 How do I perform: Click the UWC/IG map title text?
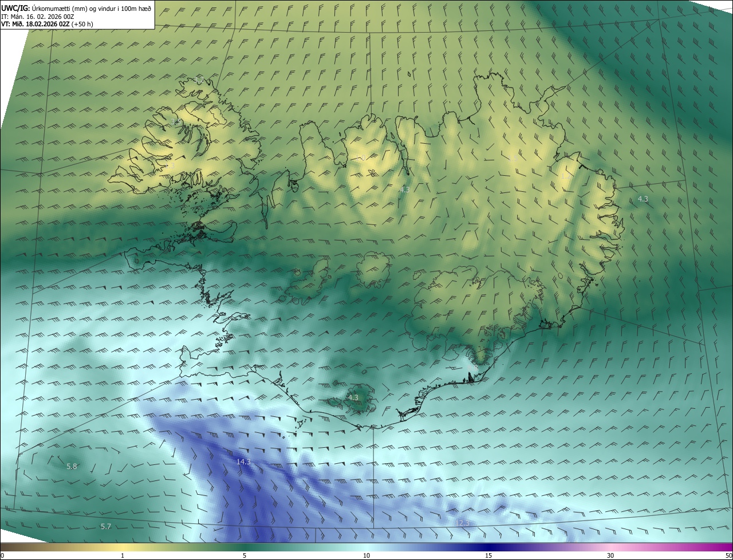tap(76, 7)
